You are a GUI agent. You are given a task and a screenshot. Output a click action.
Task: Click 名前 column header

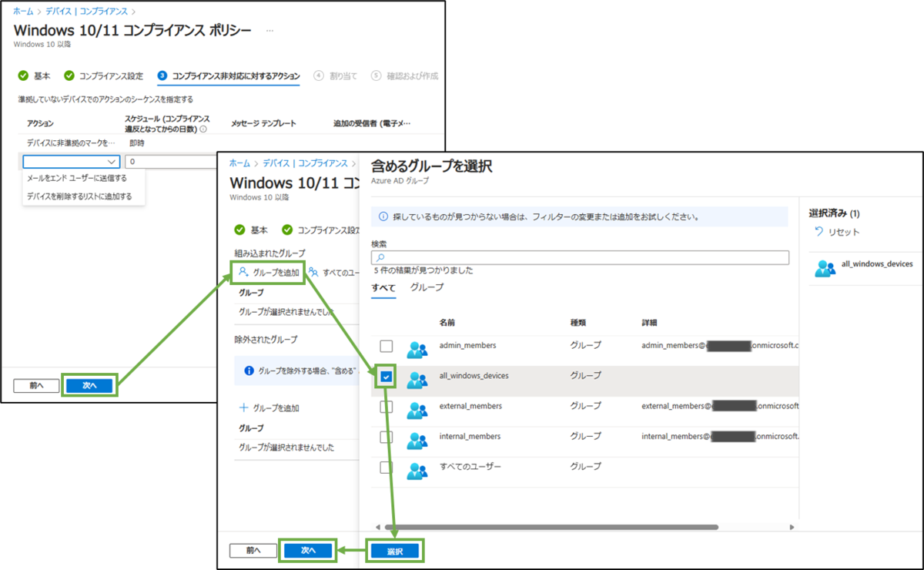tap(447, 322)
